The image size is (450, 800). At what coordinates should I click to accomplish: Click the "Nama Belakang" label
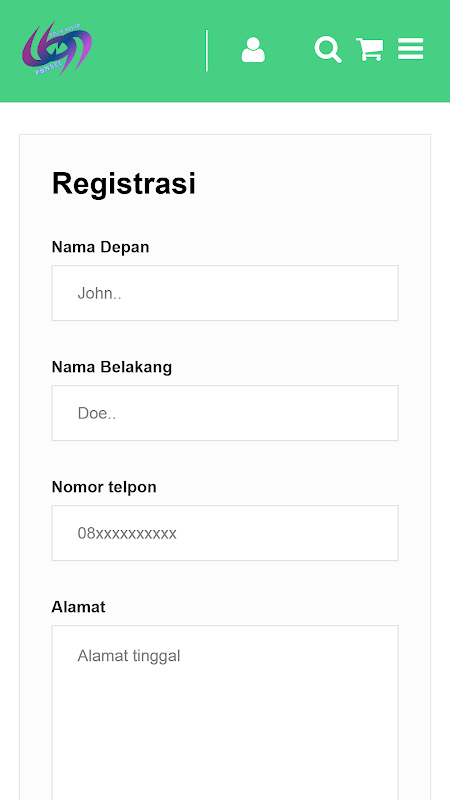click(x=112, y=367)
